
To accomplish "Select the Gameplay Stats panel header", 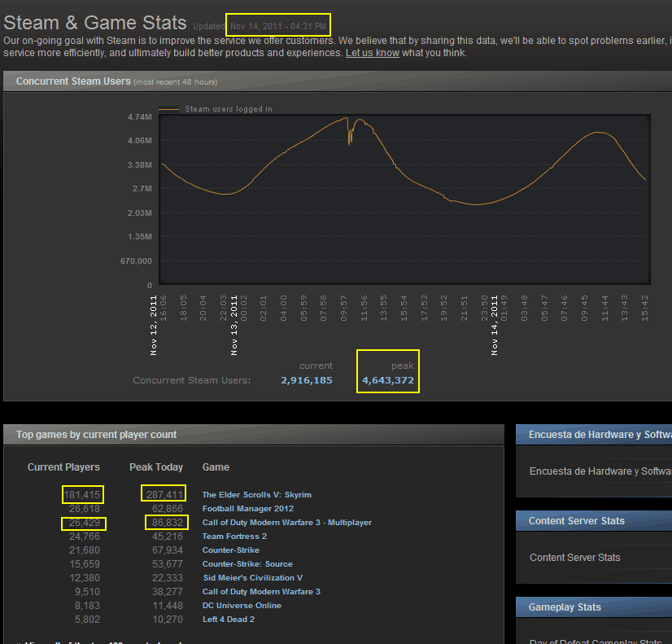I will point(594,607).
